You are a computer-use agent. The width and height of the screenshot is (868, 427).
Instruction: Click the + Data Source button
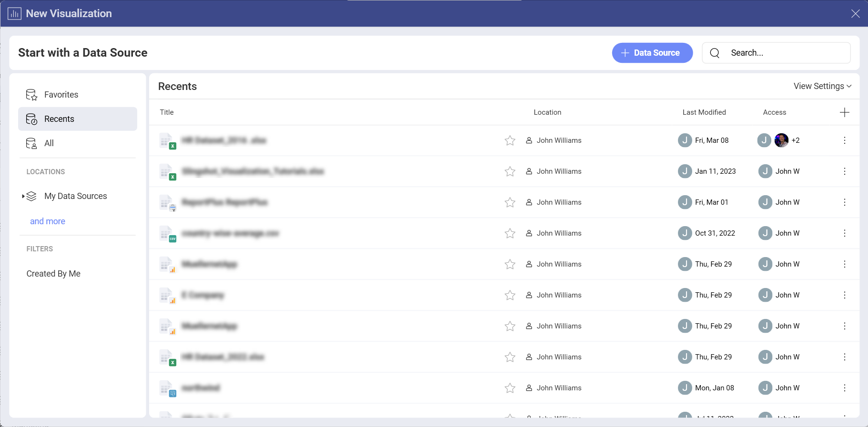click(x=652, y=53)
